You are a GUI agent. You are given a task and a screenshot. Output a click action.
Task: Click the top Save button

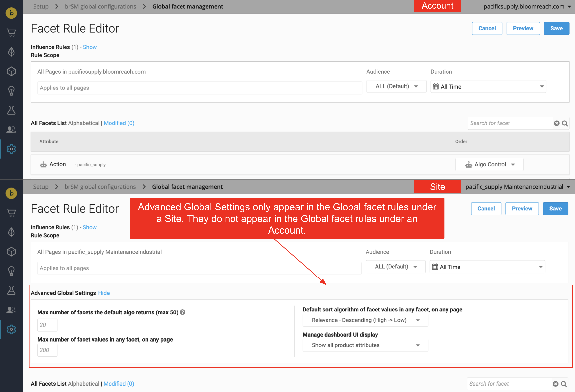[556, 28]
